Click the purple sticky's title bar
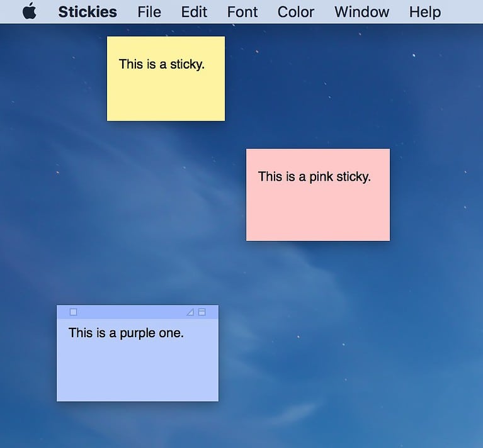This screenshot has width=483, height=448. click(132, 312)
